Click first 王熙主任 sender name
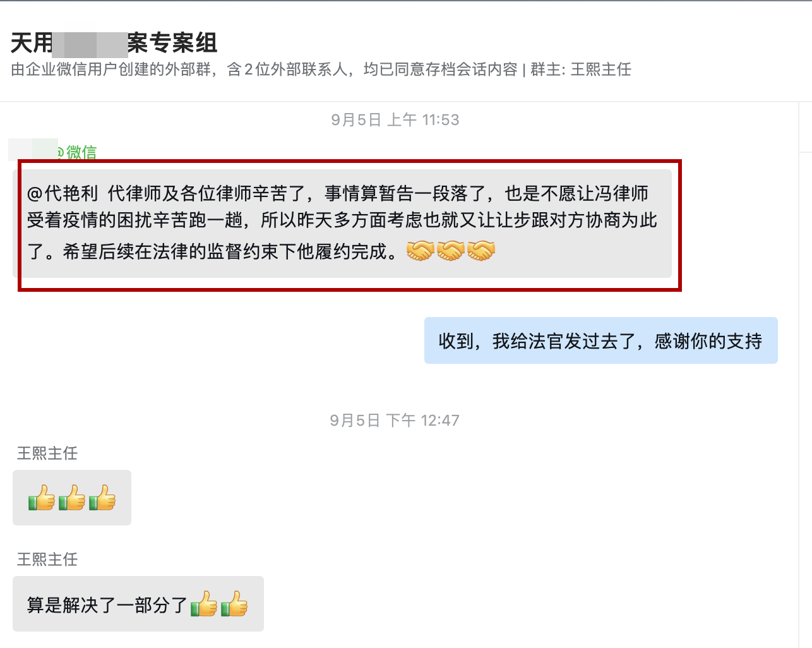812x648 pixels. coord(47,453)
